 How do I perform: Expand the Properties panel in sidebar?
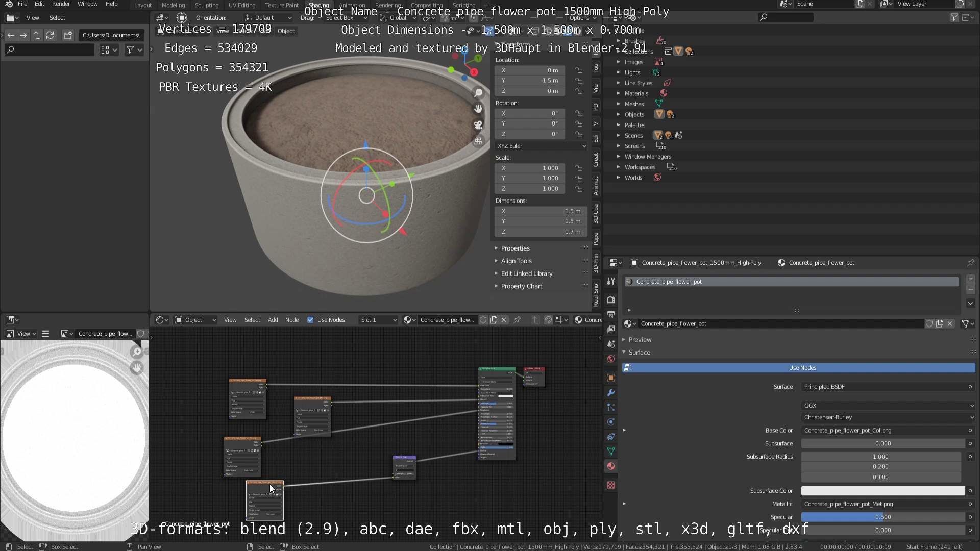515,248
